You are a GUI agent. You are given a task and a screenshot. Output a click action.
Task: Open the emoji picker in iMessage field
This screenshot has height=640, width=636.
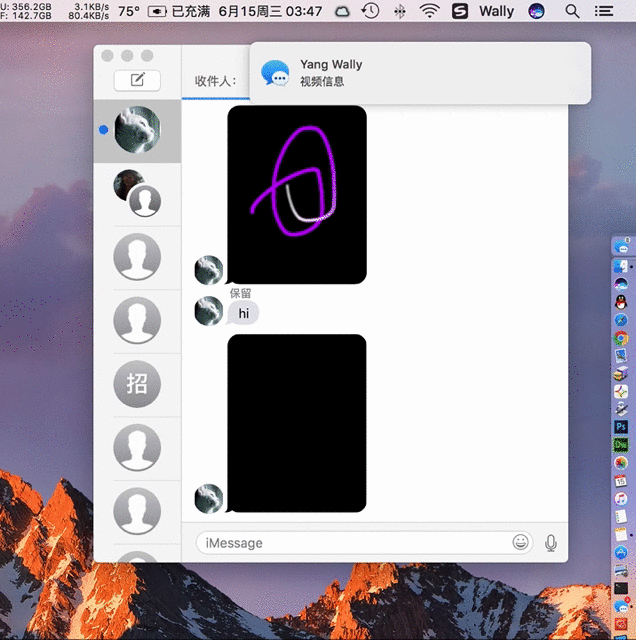(x=520, y=542)
